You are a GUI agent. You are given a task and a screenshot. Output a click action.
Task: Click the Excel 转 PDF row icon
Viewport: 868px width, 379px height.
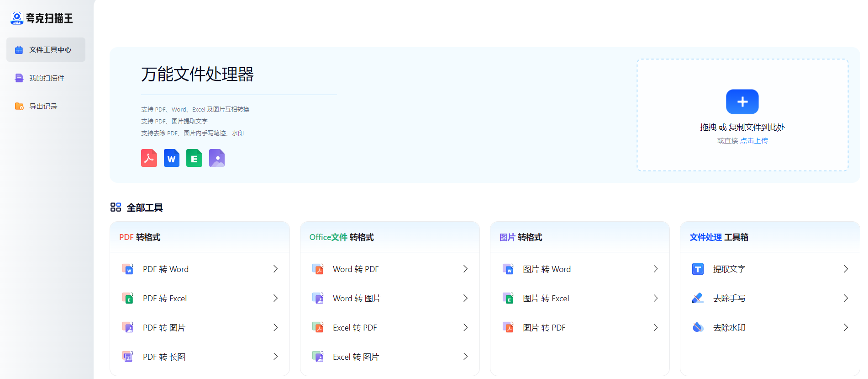point(318,327)
